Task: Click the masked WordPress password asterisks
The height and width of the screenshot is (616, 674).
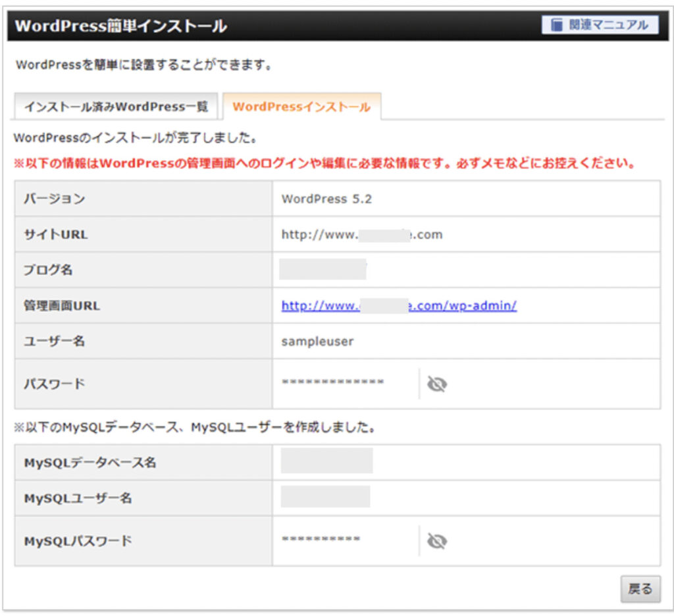Action: coord(332,382)
